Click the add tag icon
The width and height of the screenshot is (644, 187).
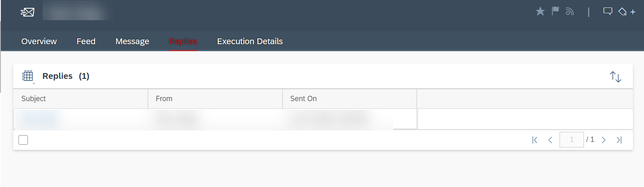tap(626, 12)
